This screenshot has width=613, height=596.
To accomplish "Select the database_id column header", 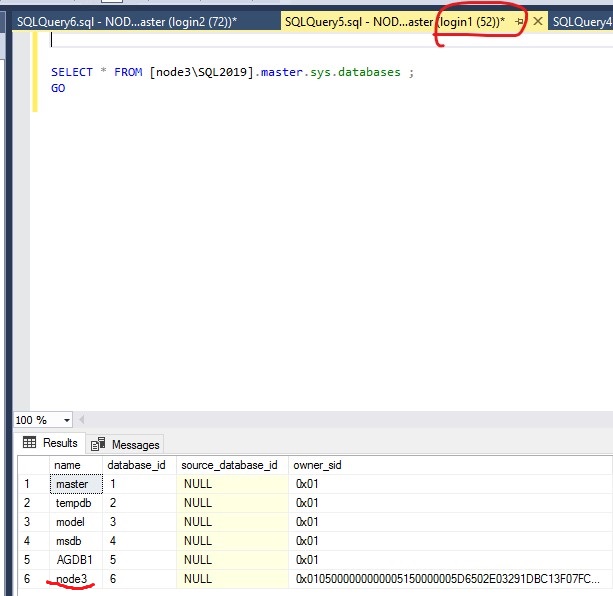I will [139, 465].
